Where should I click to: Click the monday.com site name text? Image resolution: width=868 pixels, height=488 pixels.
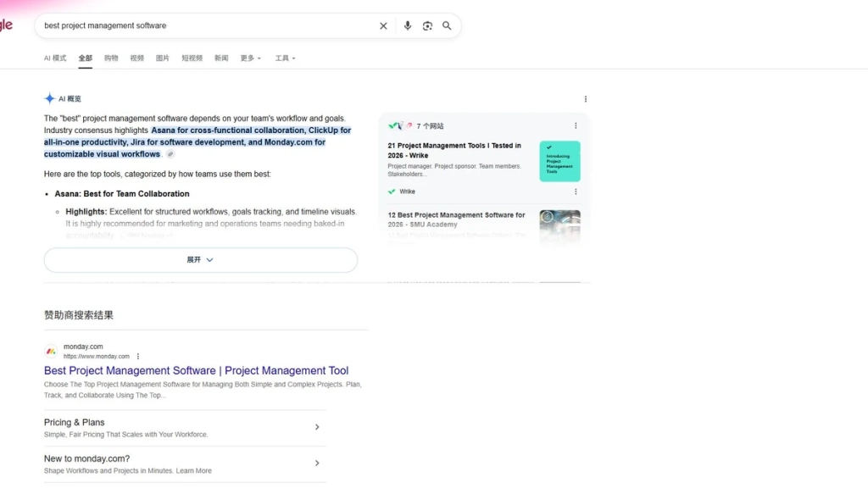click(x=83, y=347)
